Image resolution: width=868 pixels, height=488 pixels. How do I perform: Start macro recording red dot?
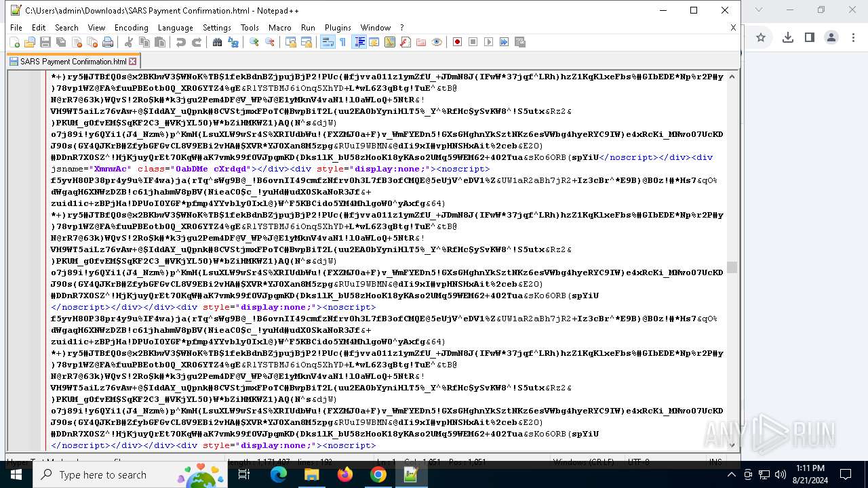click(x=458, y=42)
